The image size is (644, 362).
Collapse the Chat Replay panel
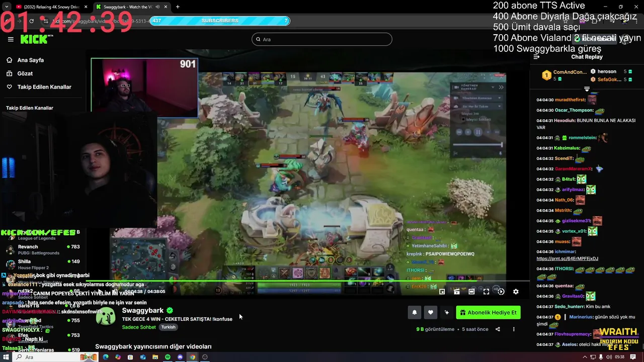coord(536,57)
